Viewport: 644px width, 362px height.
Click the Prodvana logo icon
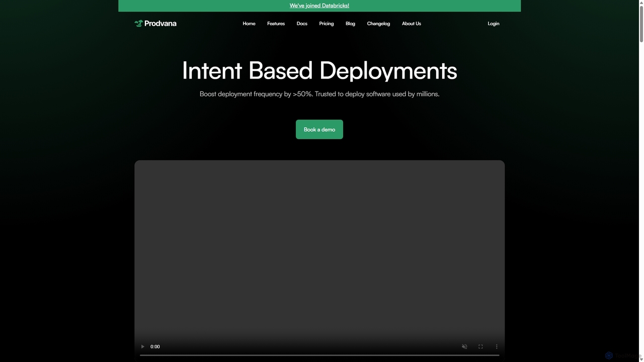(138, 23)
